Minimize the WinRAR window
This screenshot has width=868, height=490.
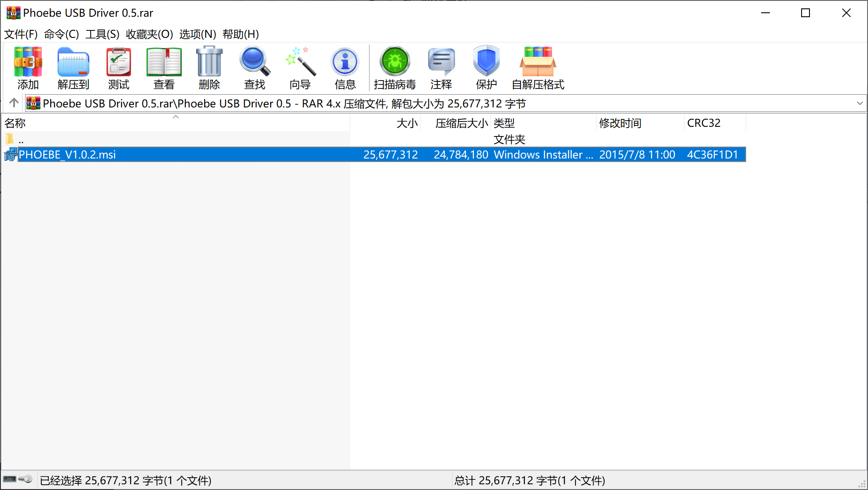pyautogui.click(x=765, y=13)
